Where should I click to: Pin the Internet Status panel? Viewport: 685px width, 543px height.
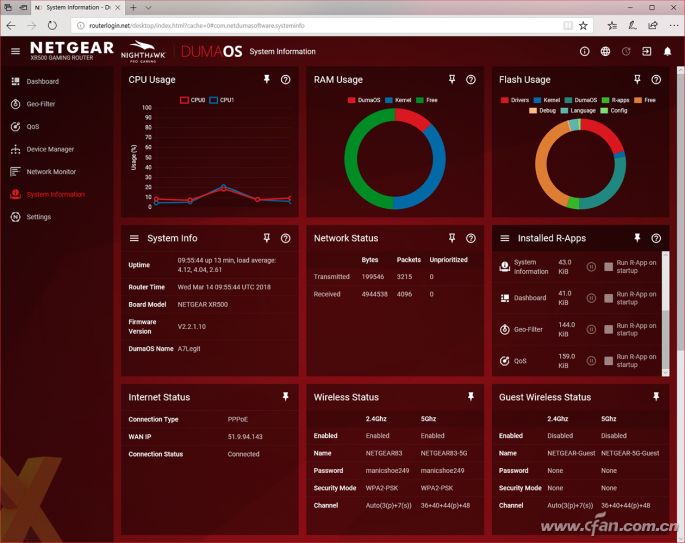click(285, 396)
